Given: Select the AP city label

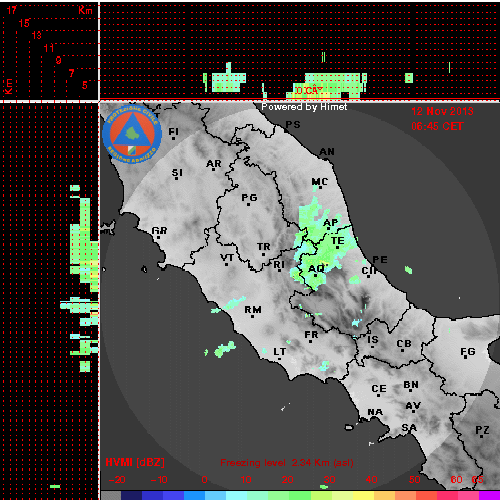Looking at the screenshot, I should pyautogui.click(x=331, y=223).
